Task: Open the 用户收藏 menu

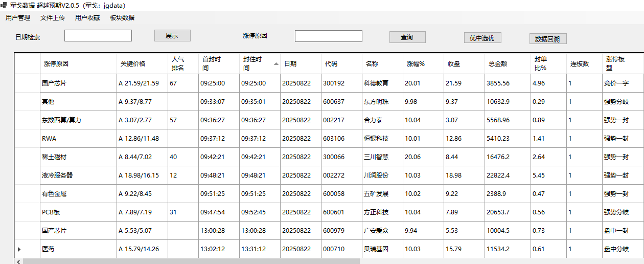Action: pos(87,18)
